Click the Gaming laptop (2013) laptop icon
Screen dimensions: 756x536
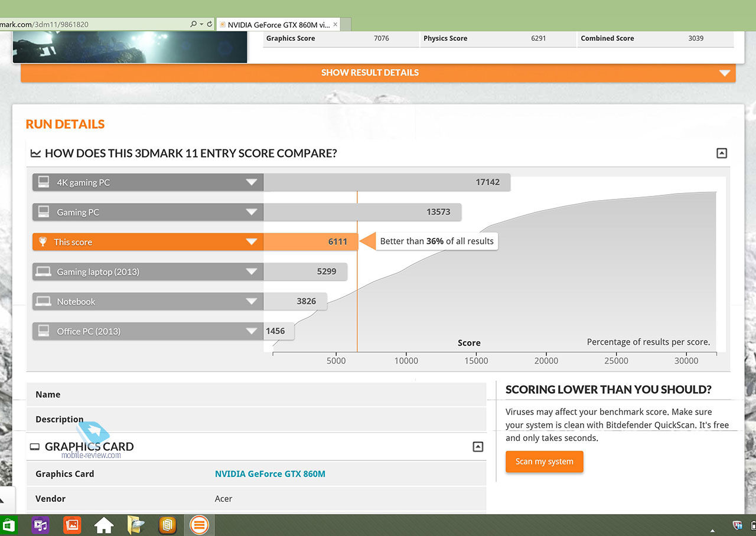43,272
